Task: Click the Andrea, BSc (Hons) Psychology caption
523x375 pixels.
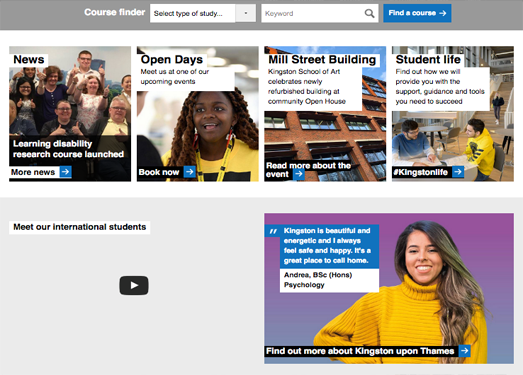Action: pyautogui.click(x=318, y=280)
